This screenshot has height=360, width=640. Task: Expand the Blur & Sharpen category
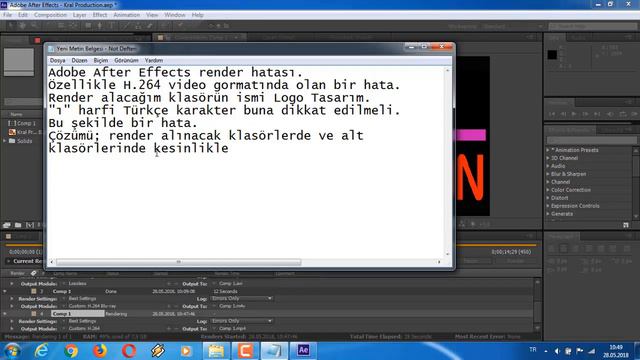click(x=548, y=174)
